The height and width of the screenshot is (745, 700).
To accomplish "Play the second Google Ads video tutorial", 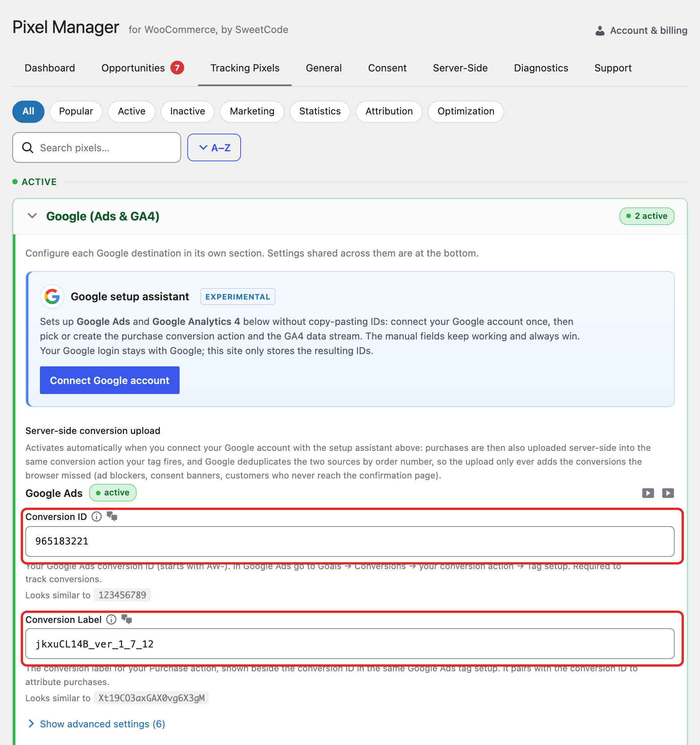I will pos(668,493).
